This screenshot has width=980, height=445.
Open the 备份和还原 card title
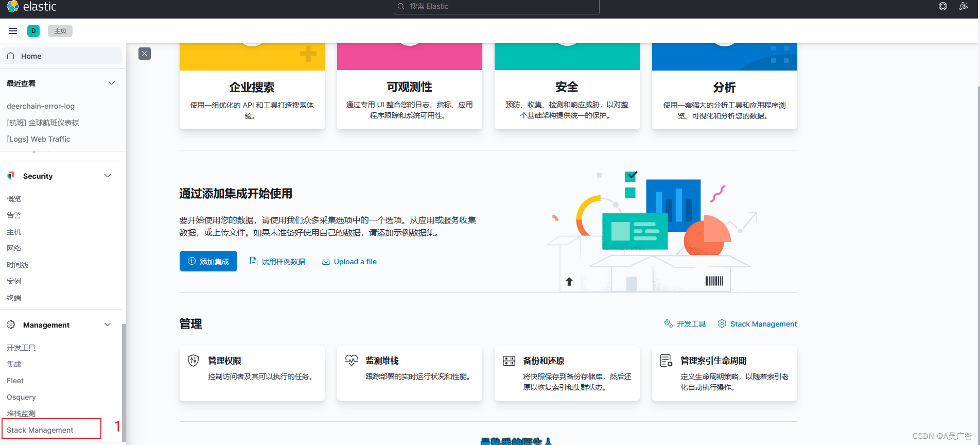tap(544, 361)
